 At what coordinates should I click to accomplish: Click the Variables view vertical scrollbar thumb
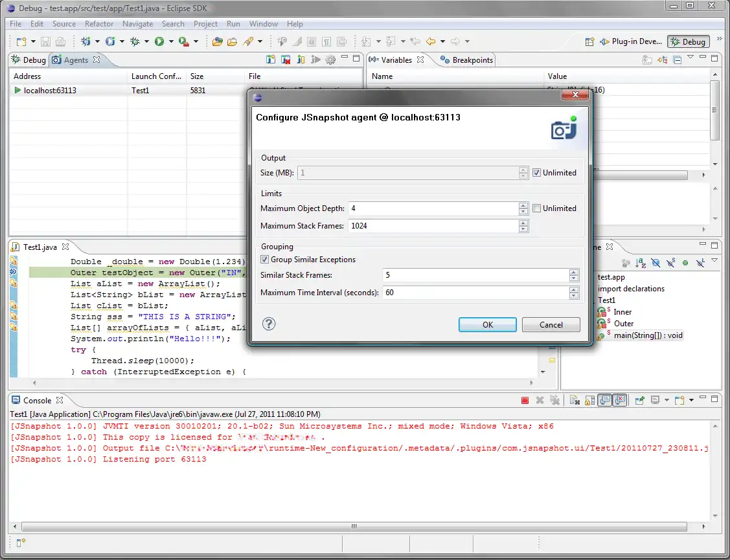pos(714,110)
